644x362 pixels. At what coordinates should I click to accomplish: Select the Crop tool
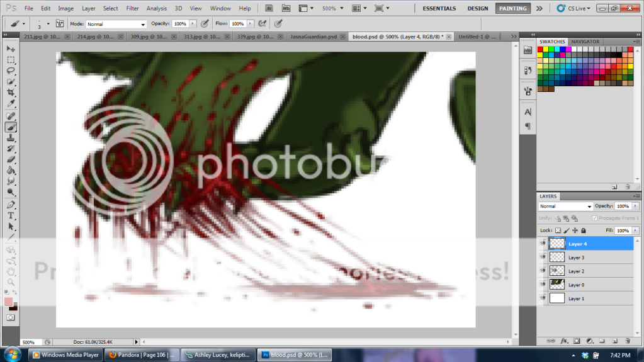11,93
